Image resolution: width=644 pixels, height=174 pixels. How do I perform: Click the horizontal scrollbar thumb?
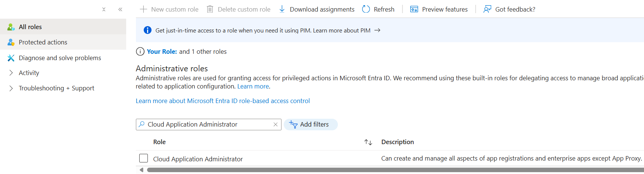[395, 170]
